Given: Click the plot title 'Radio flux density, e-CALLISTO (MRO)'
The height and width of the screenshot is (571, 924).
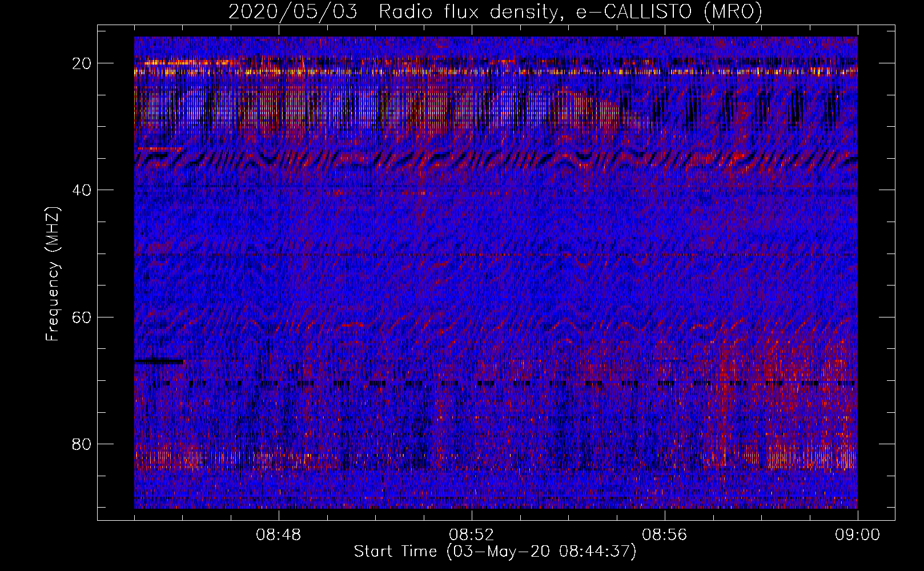Looking at the screenshot, I should click(x=570, y=12).
